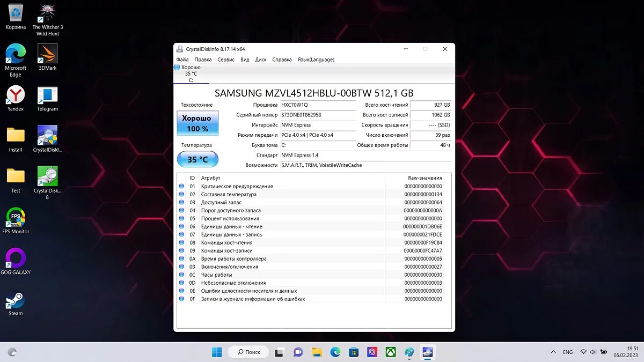Click the total host reads 927 GB

coord(431,105)
